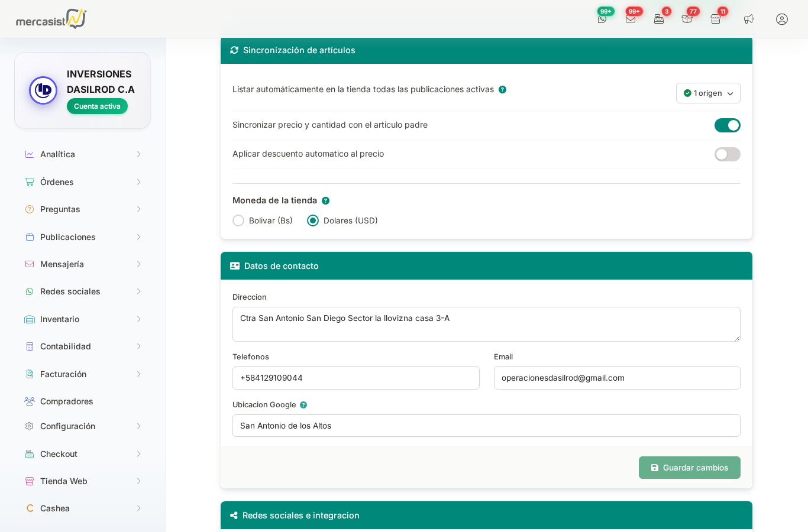
Task: Open WhatsApp notifications in top bar
Action: click(602, 19)
